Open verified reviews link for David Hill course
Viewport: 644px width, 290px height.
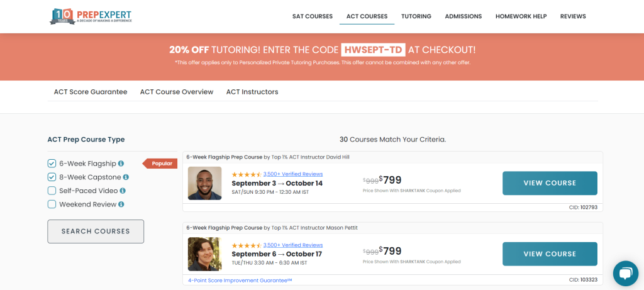293,174
